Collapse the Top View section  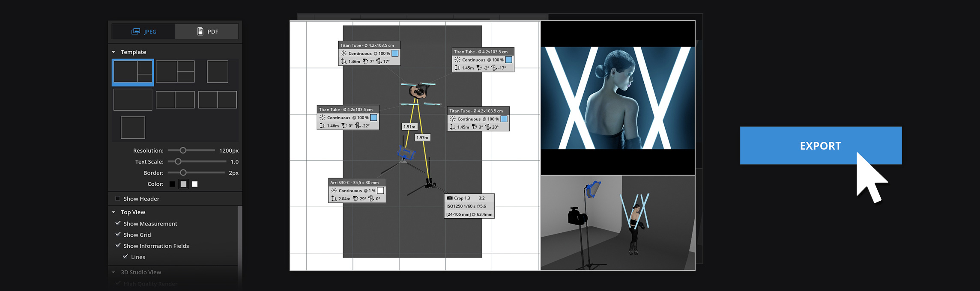click(x=114, y=212)
